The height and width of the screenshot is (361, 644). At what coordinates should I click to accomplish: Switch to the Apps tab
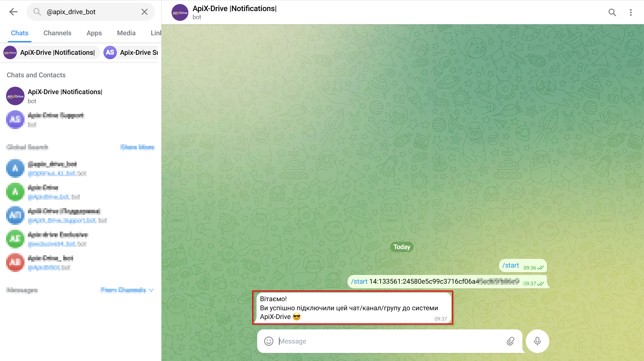[94, 33]
